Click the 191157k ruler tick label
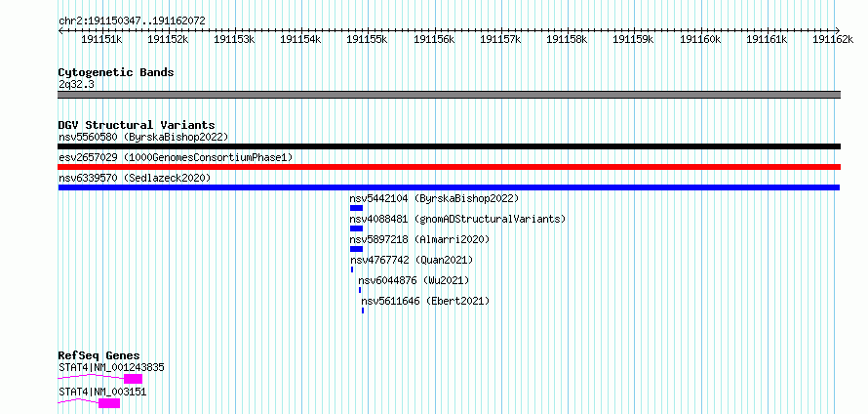The image size is (868, 414). [x=500, y=39]
